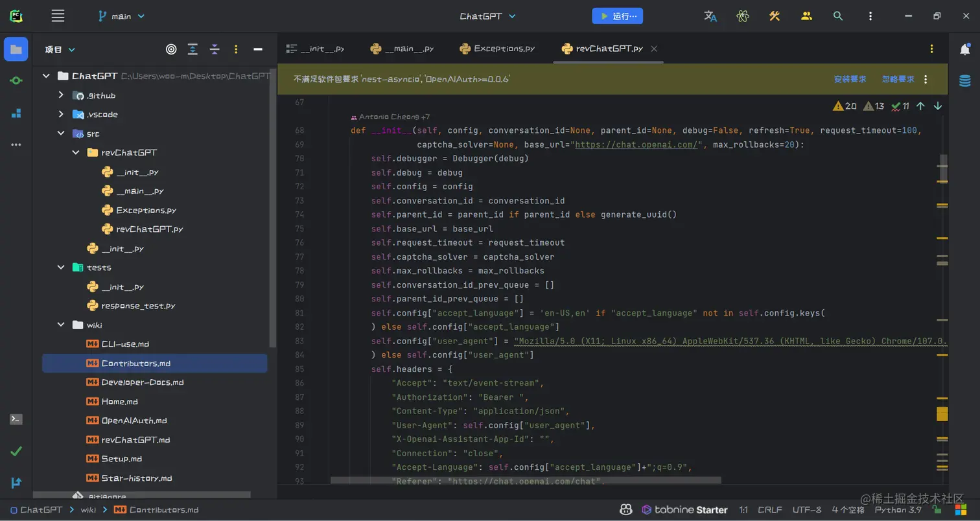Select Developer-Docs.md file

[x=142, y=382]
